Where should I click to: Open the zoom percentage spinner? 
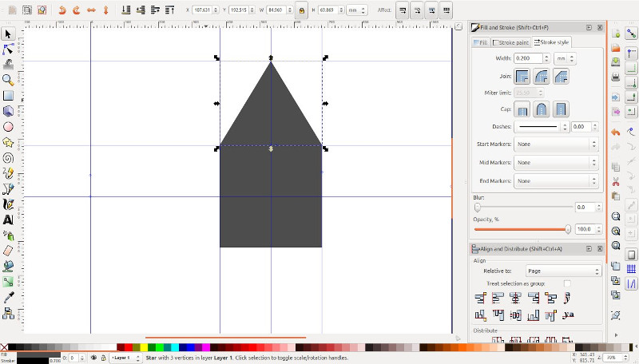coord(615,358)
